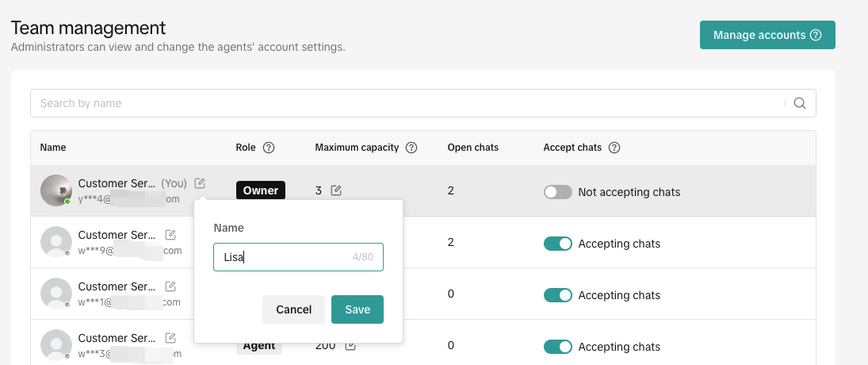Click the administrators description subtitle

[178, 47]
